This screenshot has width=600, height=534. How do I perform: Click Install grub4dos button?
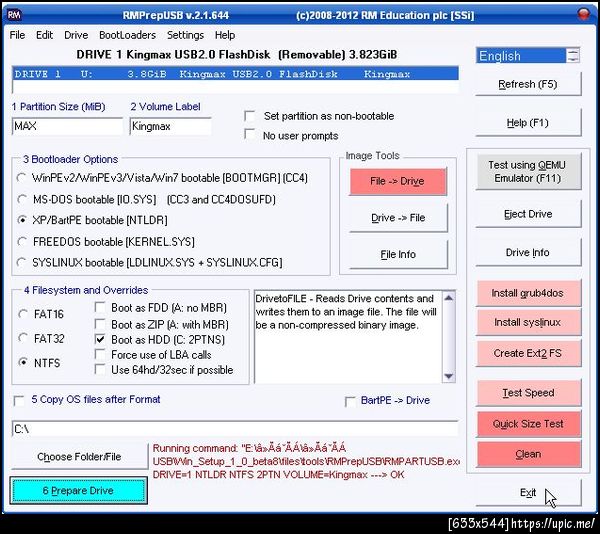(x=528, y=293)
